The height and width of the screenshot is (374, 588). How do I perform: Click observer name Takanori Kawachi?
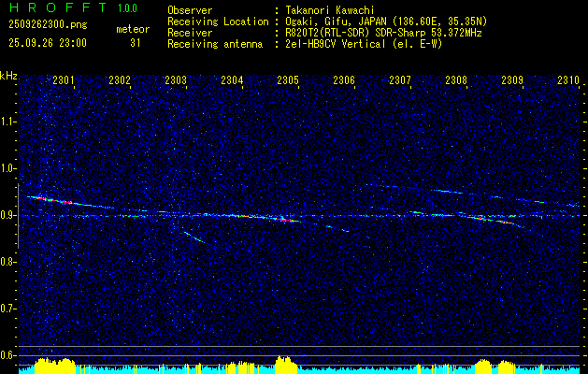pyautogui.click(x=330, y=10)
